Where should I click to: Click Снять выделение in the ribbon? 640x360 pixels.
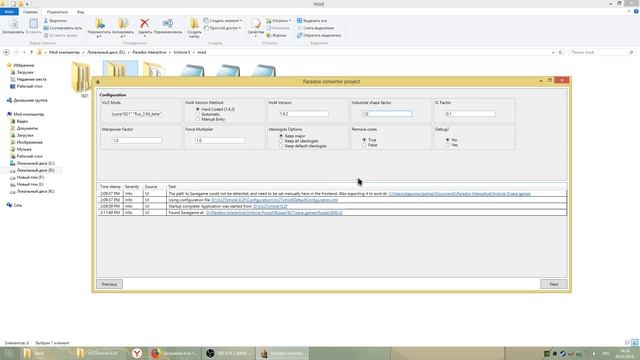(x=315, y=28)
